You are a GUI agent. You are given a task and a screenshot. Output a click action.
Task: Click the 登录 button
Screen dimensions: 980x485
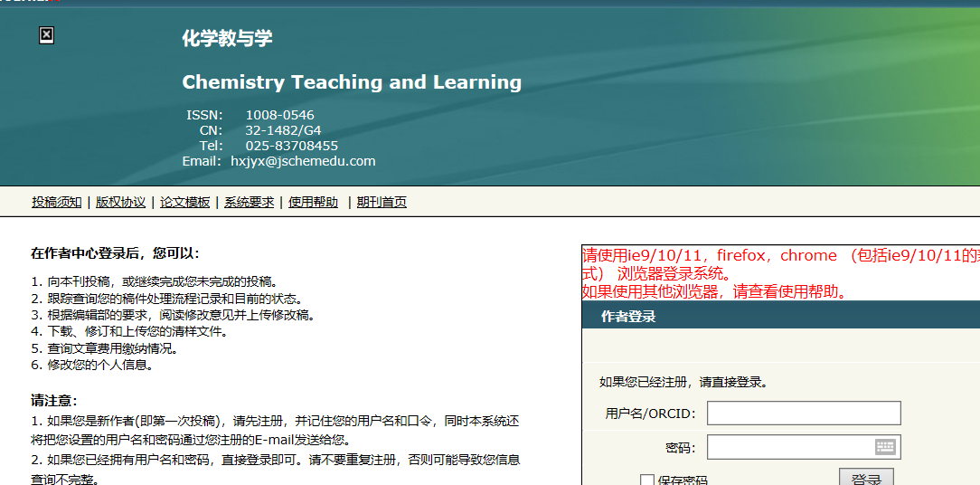(x=866, y=477)
